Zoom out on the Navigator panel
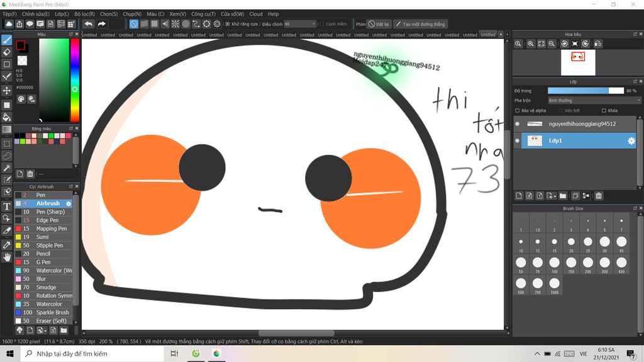The width and height of the screenshot is (644, 362). [x=552, y=43]
